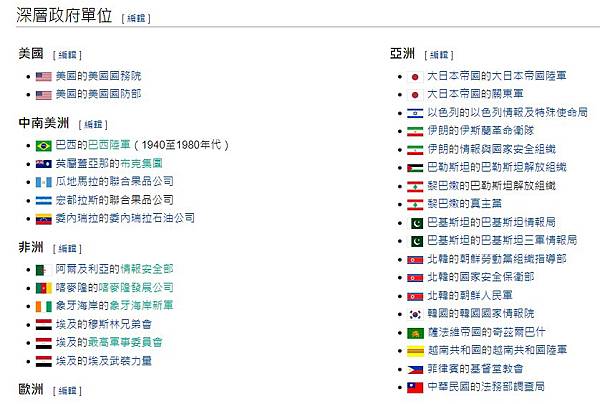
Task: Click the North Korea flag beside 朝鮮勞動黨組織指導部
Action: tap(415, 260)
